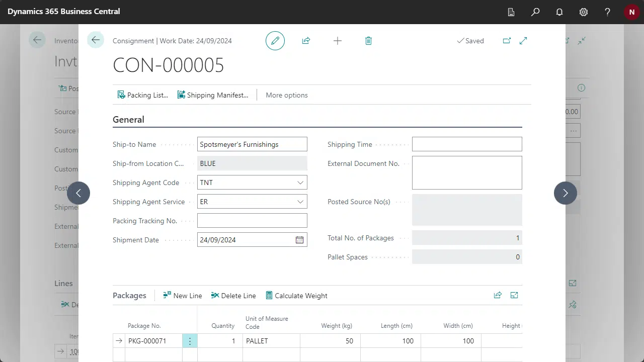Screen dimensions: 644x362
Task: Open Consignment page in new window
Action: click(507, 41)
